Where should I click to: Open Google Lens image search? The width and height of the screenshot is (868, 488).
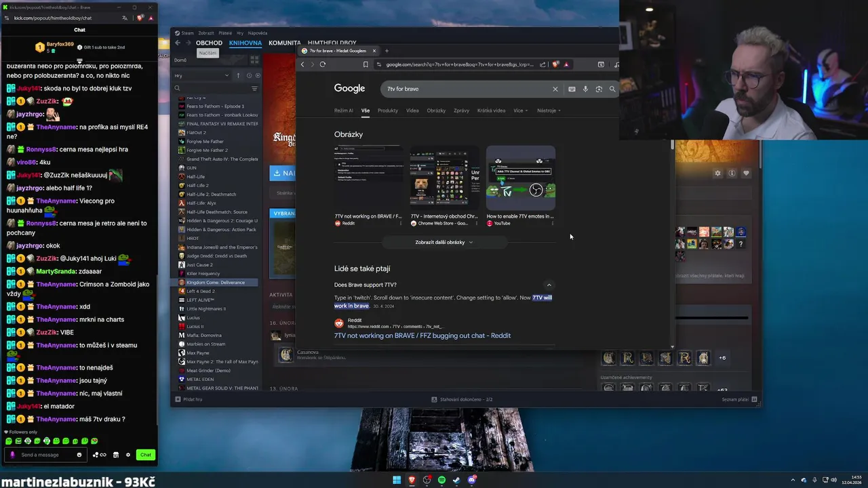pos(599,89)
